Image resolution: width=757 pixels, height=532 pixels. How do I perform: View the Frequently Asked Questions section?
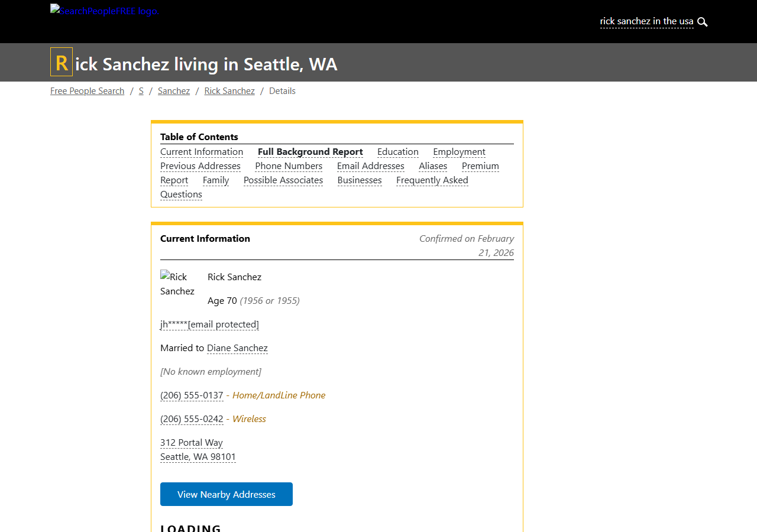(x=432, y=180)
